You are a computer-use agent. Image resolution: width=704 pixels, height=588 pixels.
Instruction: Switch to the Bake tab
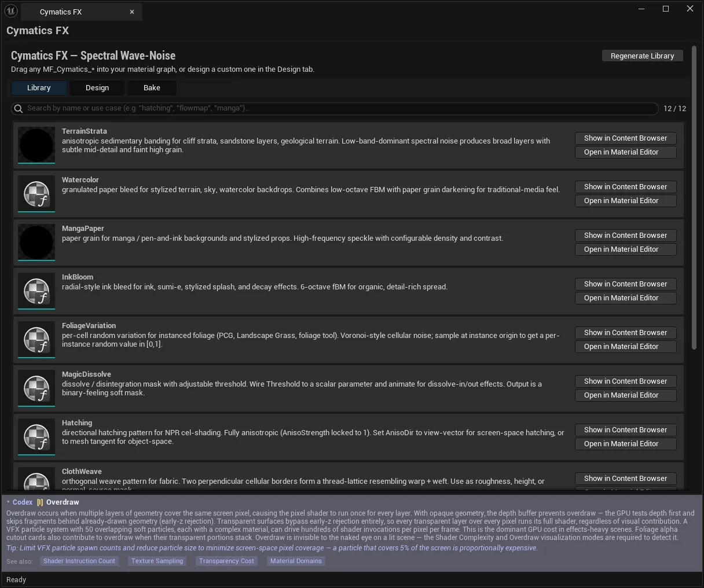click(152, 88)
